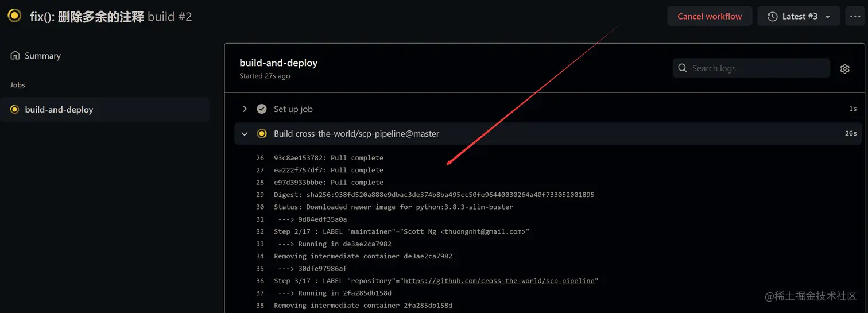This screenshot has width=868, height=313.
Task: Expand the Set up job step
Action: coord(245,109)
